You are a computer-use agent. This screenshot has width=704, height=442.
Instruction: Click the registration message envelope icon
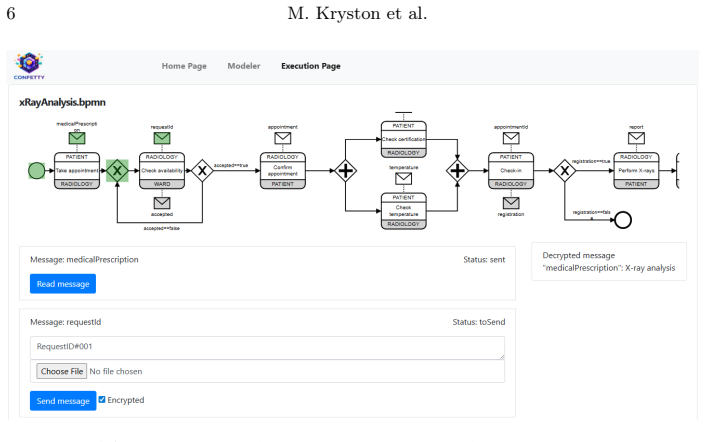pyautogui.click(x=510, y=203)
